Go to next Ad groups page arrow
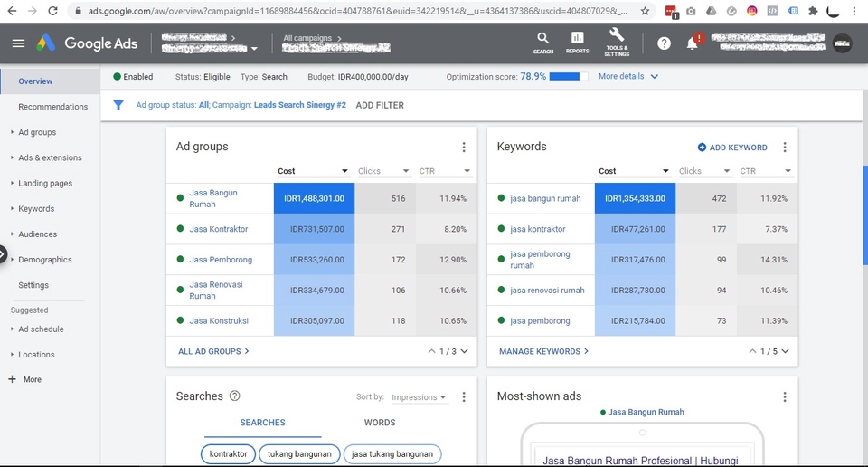The height and width of the screenshot is (467, 868). coord(464,351)
